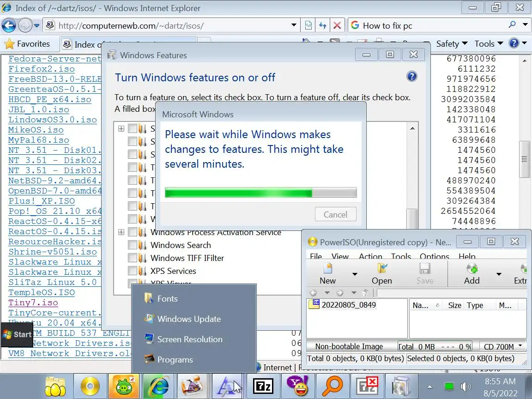Open the 7z black taskbar icon
This screenshot has width=532, height=399.
click(x=263, y=387)
